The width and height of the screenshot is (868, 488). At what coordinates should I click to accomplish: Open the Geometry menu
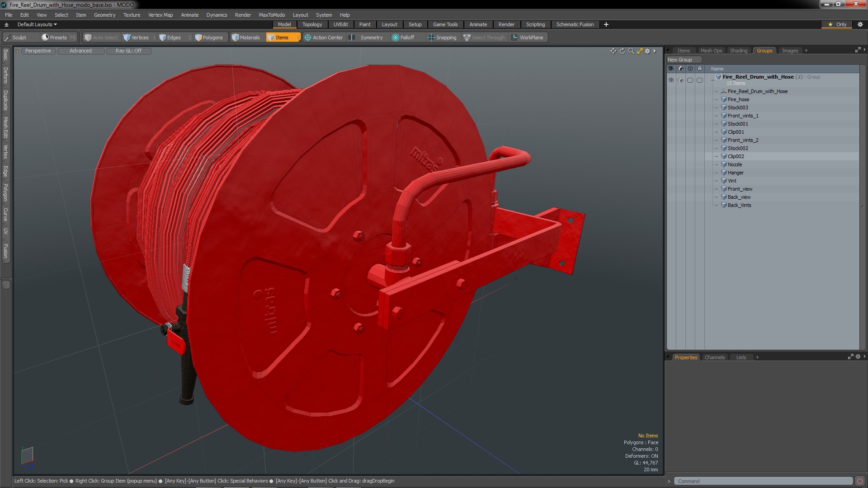point(104,15)
